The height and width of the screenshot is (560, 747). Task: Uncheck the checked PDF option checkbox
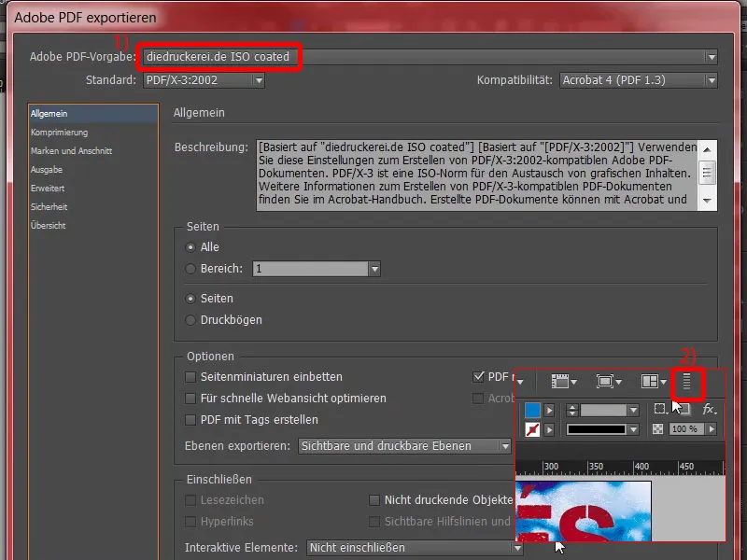click(x=478, y=377)
